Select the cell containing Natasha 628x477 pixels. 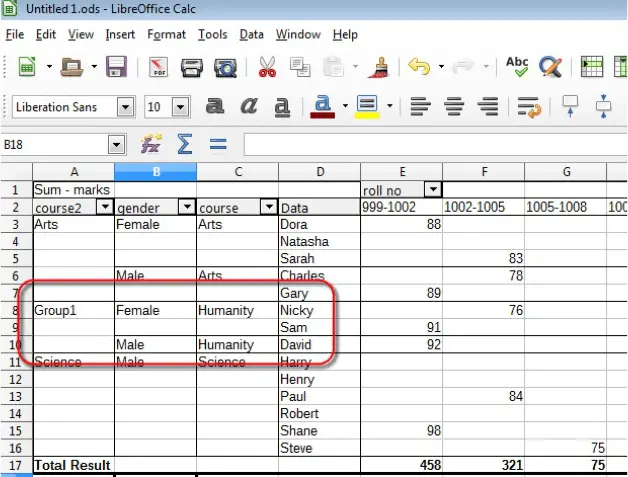(x=319, y=242)
